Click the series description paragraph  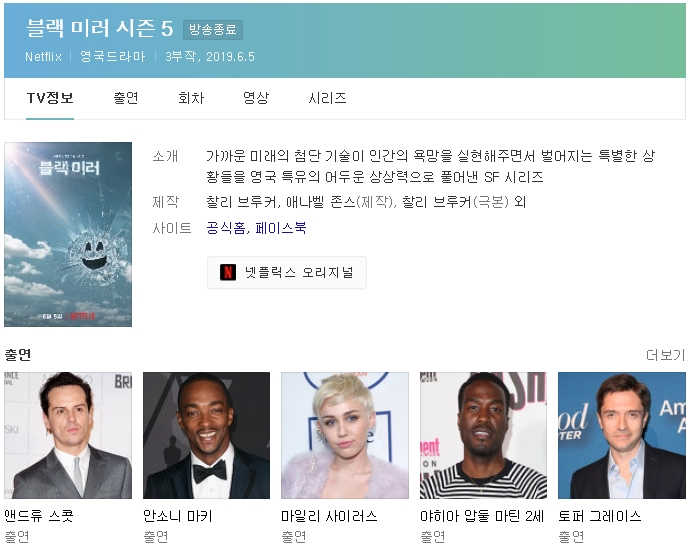(x=431, y=166)
